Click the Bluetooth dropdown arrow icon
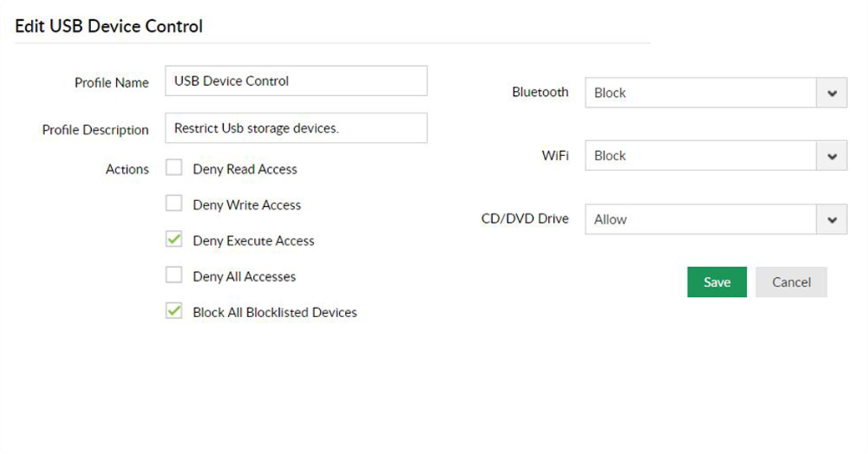The image size is (868, 454). (x=831, y=93)
